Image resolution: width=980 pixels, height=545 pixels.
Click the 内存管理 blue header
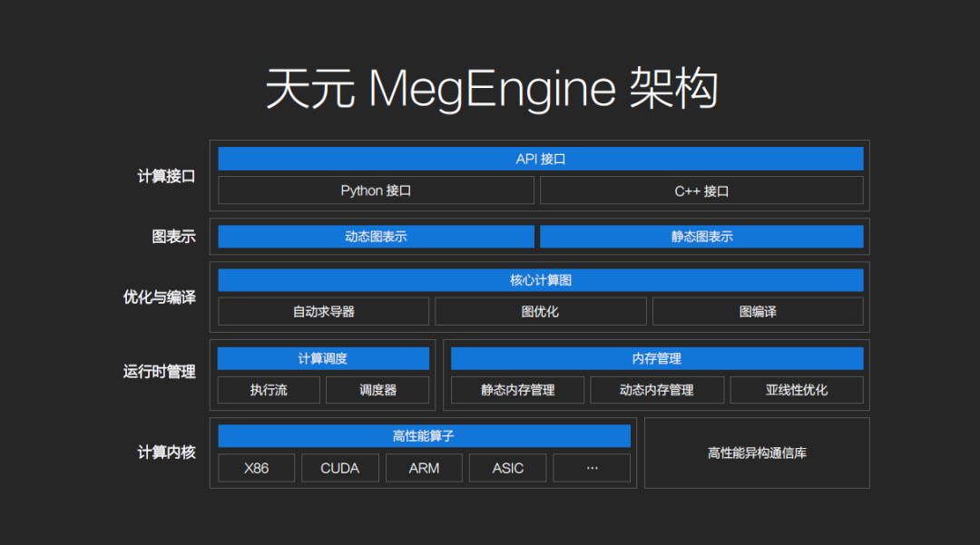pyautogui.click(x=657, y=358)
